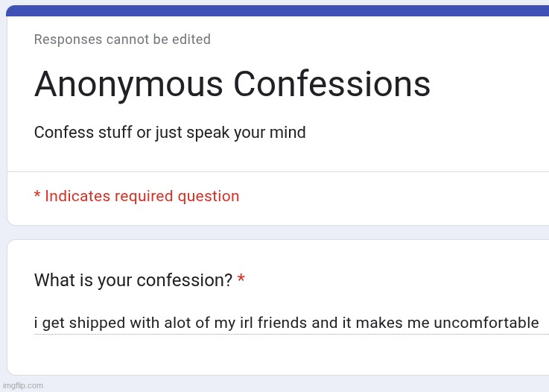The height and width of the screenshot is (392, 549).
Task: Click the confession answer text field
Action: coord(286,323)
